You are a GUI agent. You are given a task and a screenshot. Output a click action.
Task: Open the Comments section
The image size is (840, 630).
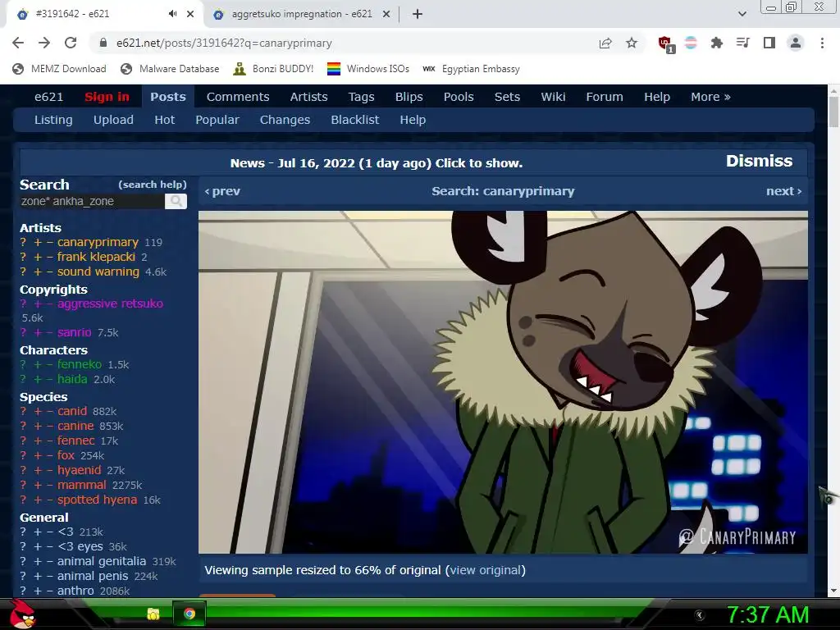coord(238,97)
